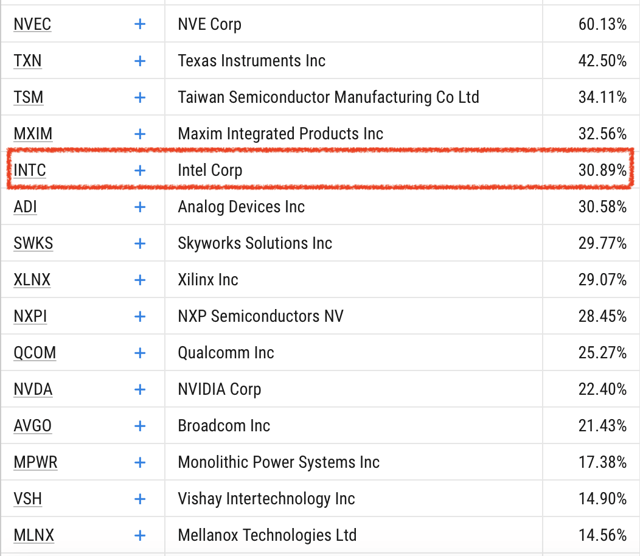Click the plus icon next to NVEC
This screenshot has width=640, height=556.
[140, 24]
